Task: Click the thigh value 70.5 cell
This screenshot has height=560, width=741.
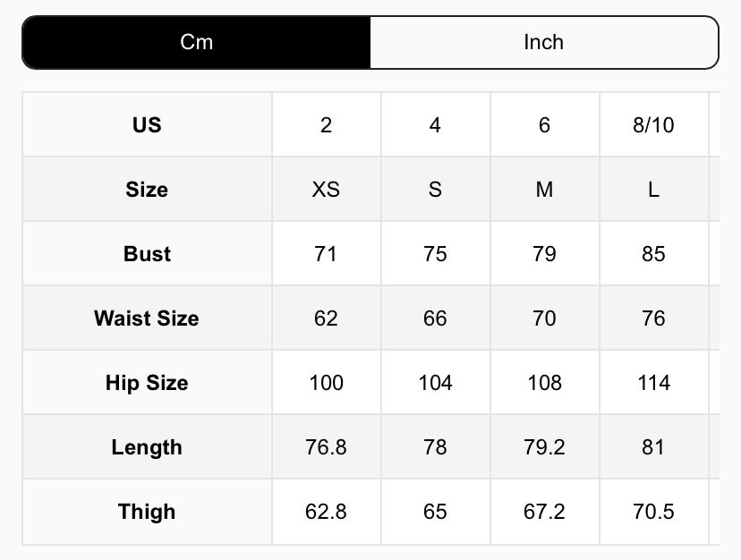Action: [653, 512]
